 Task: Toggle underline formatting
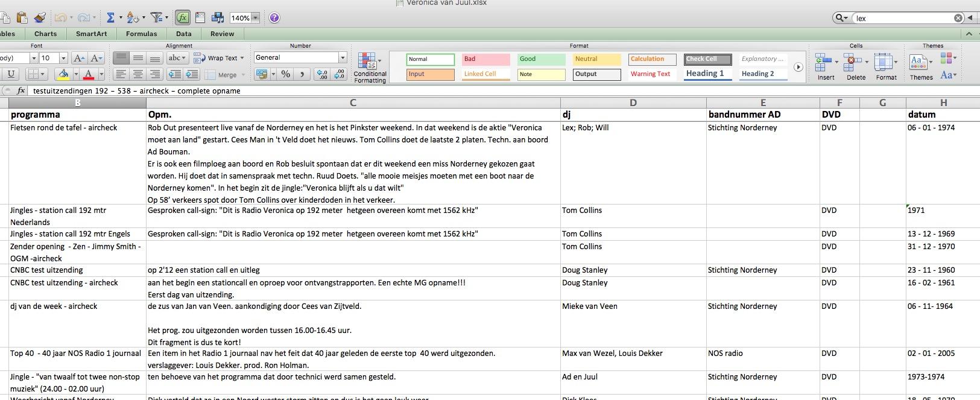tap(11, 74)
